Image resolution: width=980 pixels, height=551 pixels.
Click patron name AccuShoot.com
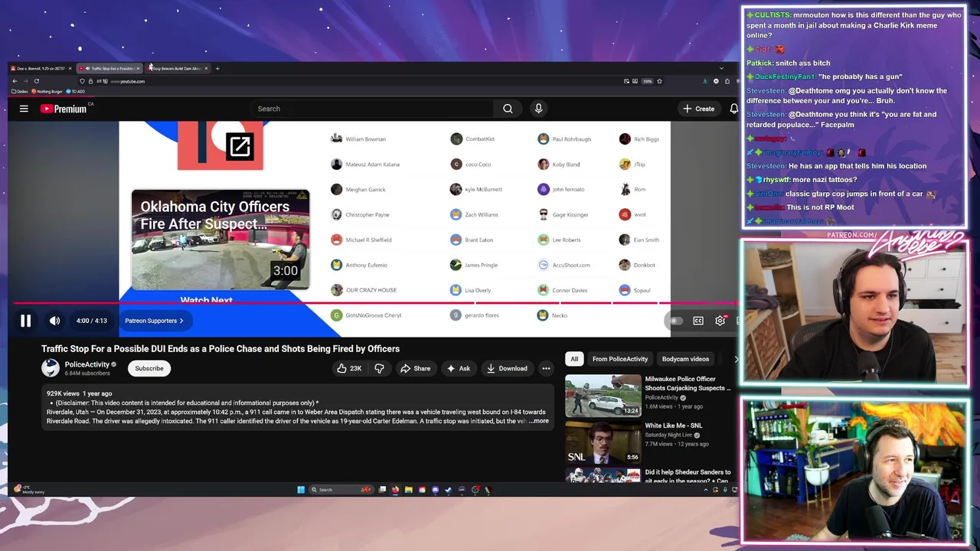click(571, 265)
